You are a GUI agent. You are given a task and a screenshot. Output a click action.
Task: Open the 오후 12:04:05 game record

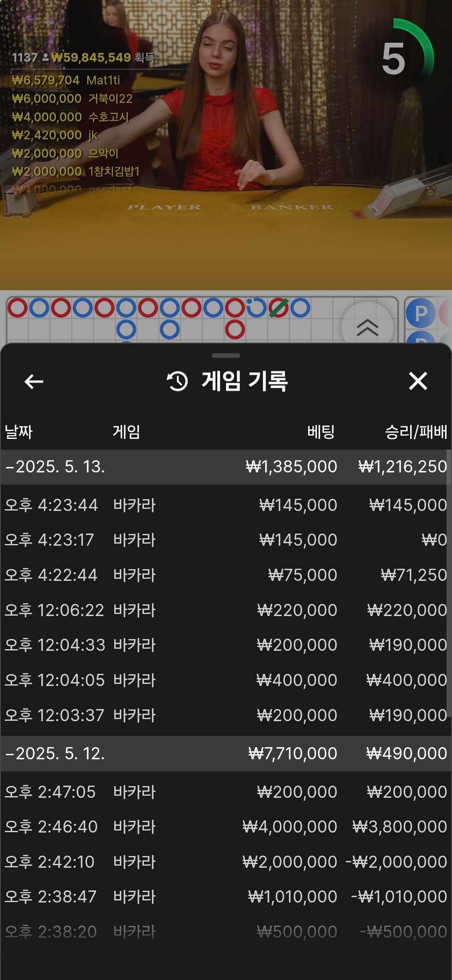(x=226, y=680)
